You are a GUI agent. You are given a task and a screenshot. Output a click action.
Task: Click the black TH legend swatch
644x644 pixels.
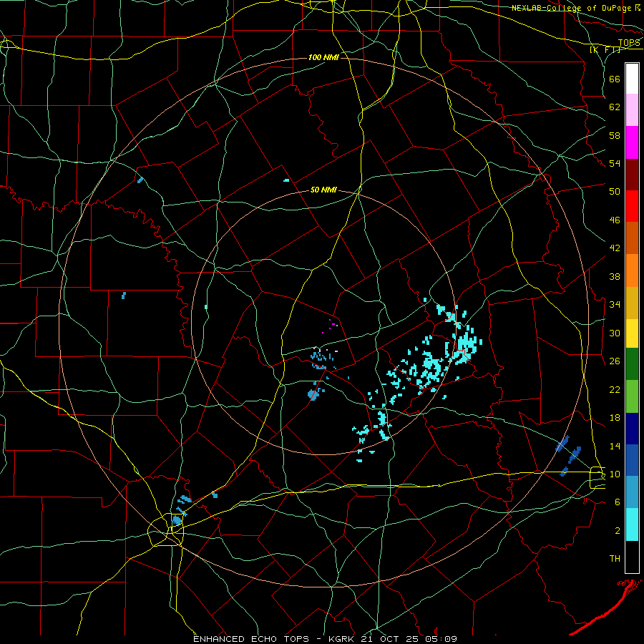pos(632,557)
